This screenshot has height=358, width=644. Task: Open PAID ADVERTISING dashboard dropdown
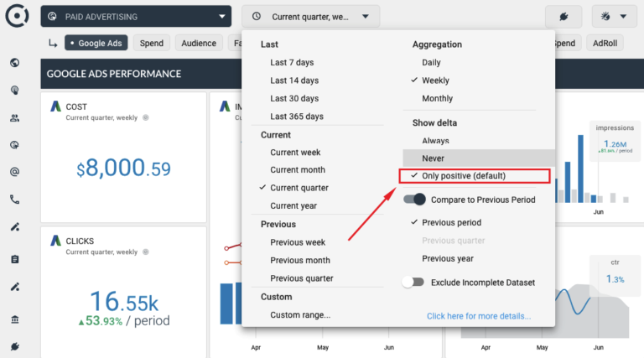tap(136, 17)
